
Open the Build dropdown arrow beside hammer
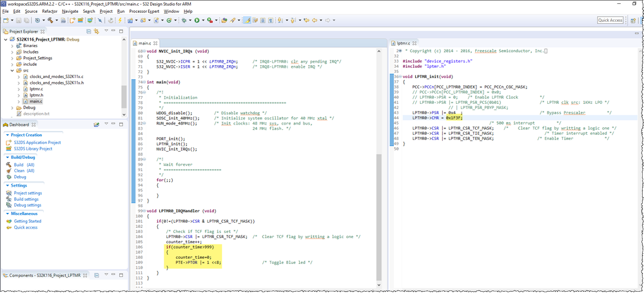click(x=57, y=20)
